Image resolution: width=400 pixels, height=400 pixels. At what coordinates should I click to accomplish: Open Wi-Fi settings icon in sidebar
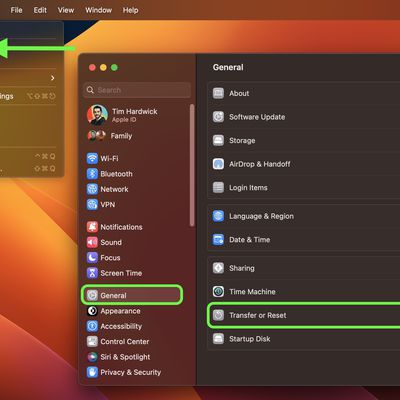pos(92,158)
